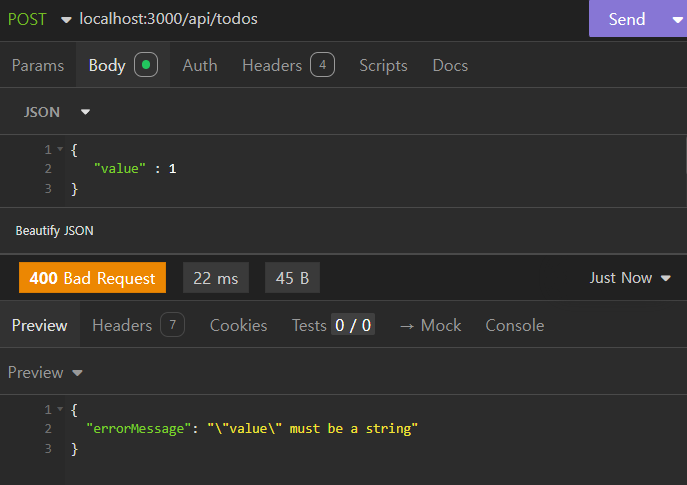This screenshot has width=687, height=485.
Task: Click the arrow icon beside Mock
Action: pos(407,326)
